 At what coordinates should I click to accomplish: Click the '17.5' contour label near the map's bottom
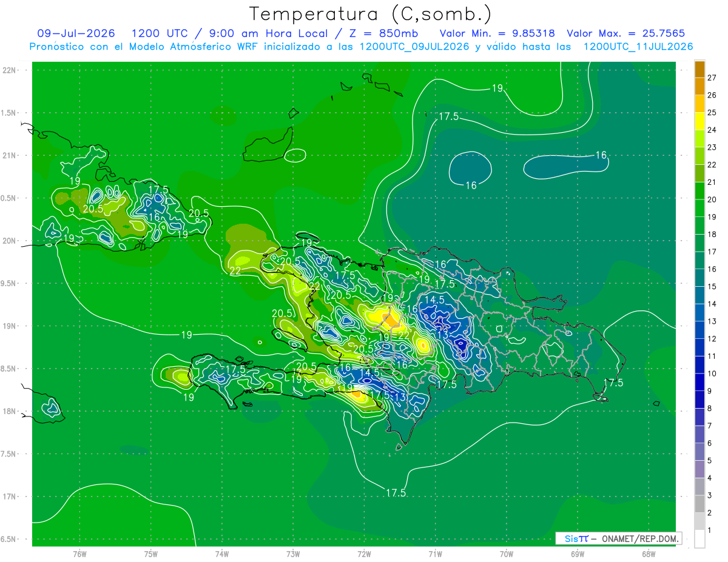coord(396,493)
